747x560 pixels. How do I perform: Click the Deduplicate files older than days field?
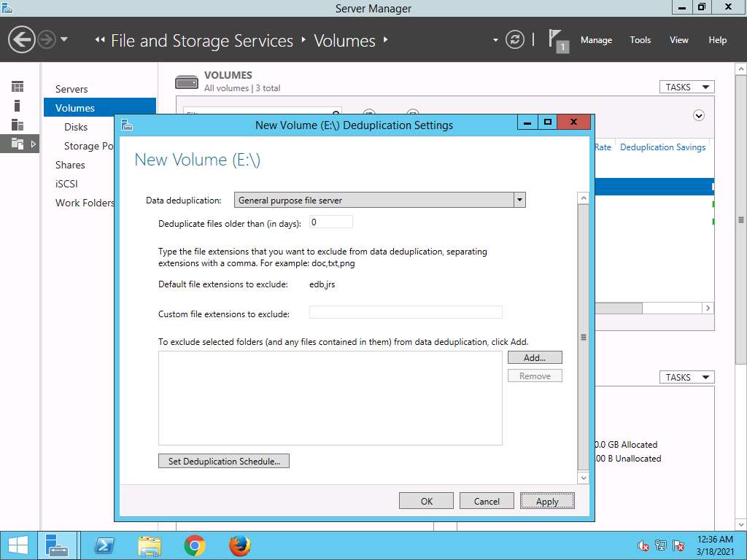tap(331, 222)
